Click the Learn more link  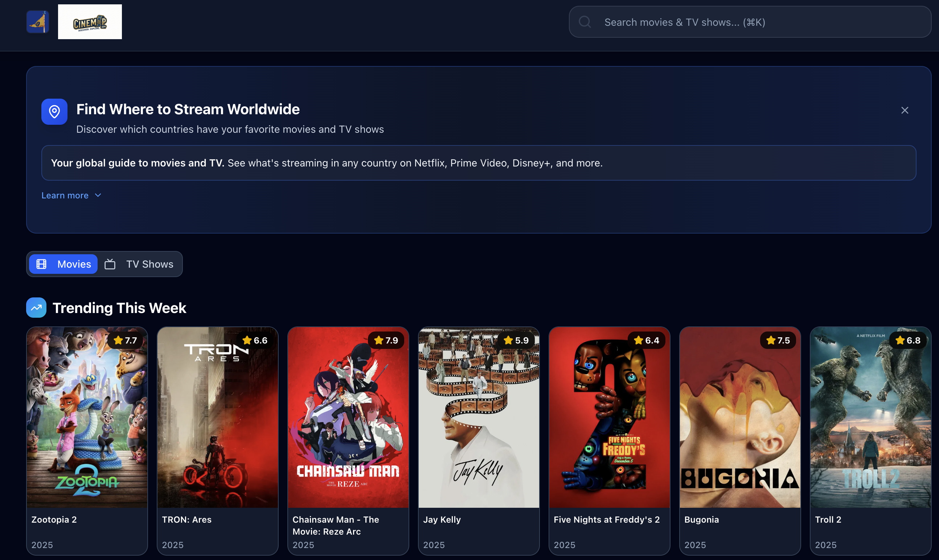(65, 195)
